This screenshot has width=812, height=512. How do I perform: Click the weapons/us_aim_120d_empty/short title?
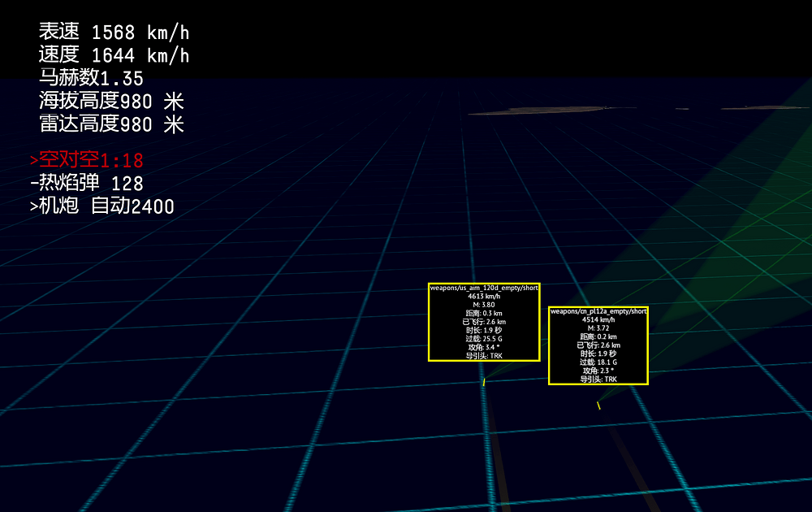coord(484,288)
